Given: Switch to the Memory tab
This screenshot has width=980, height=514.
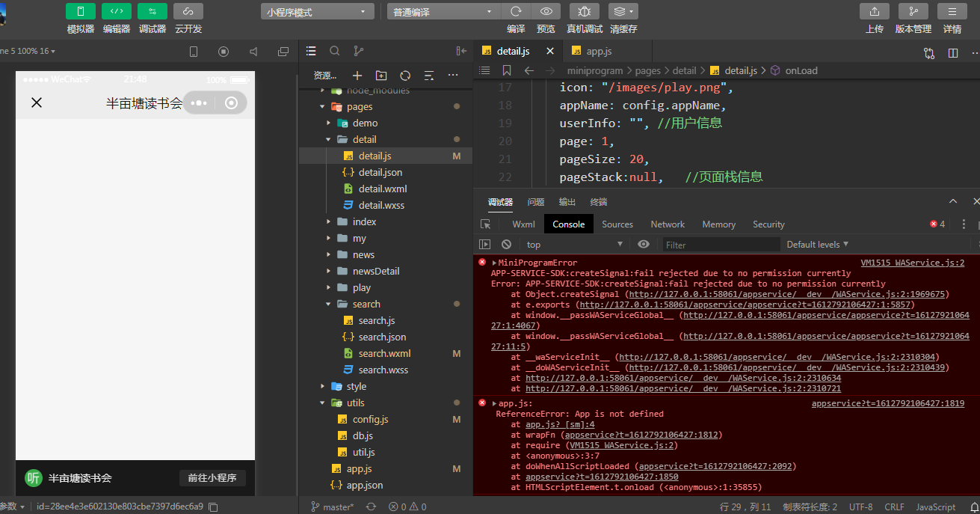Looking at the screenshot, I should pyautogui.click(x=718, y=224).
